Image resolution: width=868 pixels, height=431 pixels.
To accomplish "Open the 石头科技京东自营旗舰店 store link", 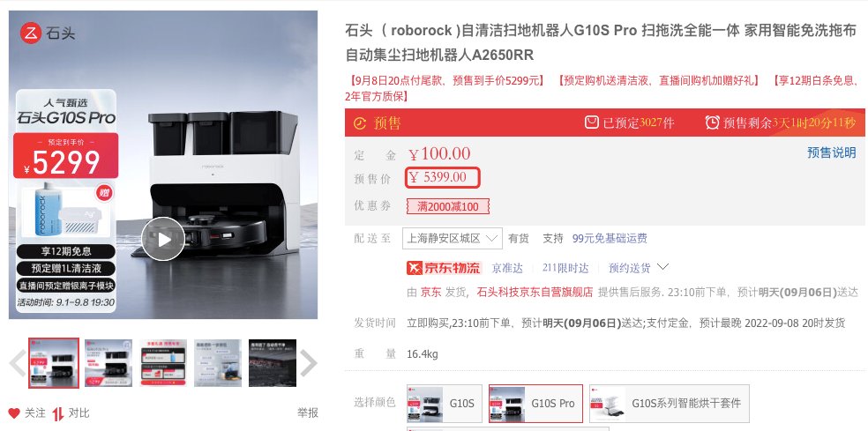I will pos(535,292).
